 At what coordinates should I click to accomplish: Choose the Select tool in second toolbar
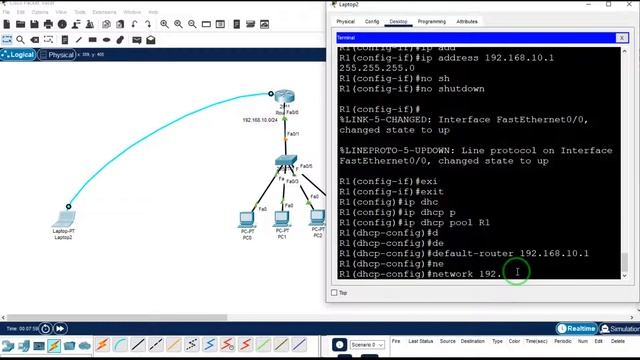[x=7, y=40]
